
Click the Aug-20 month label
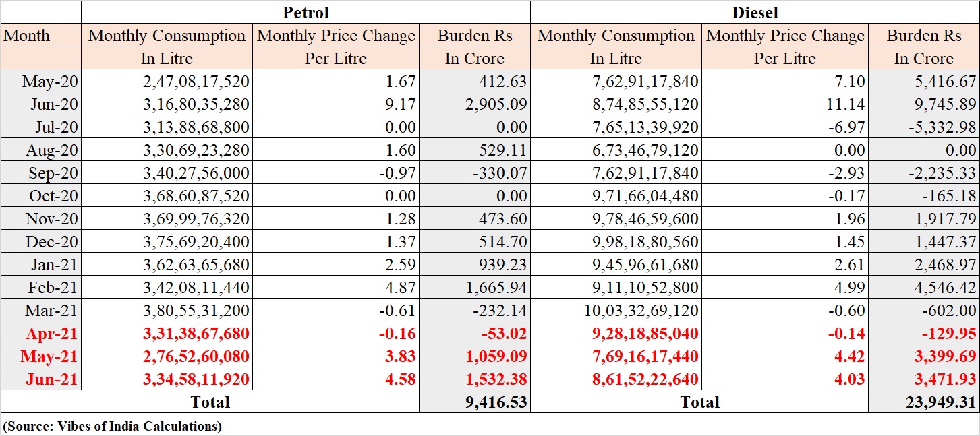[53, 150]
